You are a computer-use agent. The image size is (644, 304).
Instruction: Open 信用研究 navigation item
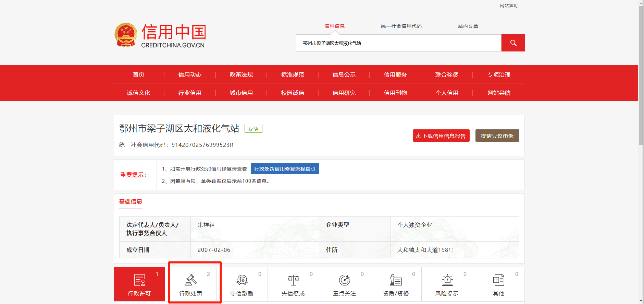(x=344, y=93)
